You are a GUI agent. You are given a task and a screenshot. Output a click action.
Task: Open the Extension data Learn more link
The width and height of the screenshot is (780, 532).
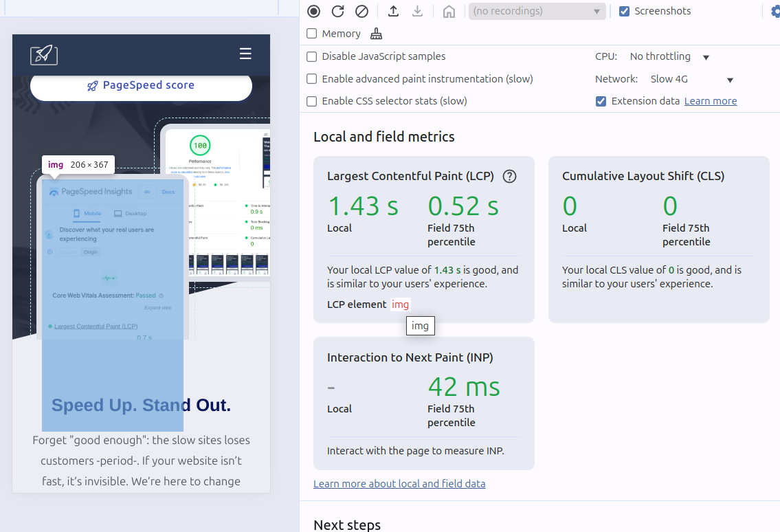pyautogui.click(x=711, y=100)
